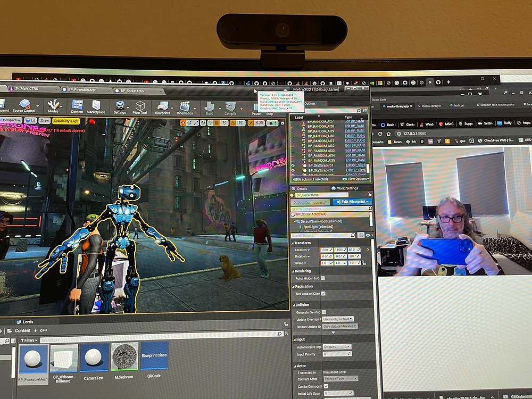Click the reload button in the browser
This screenshot has width=532, height=399.
[x=380, y=134]
